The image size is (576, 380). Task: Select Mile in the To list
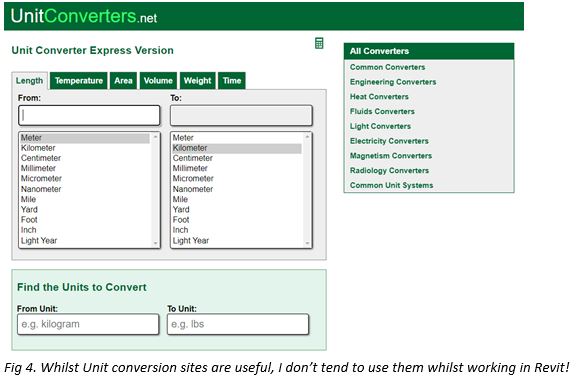point(237,200)
